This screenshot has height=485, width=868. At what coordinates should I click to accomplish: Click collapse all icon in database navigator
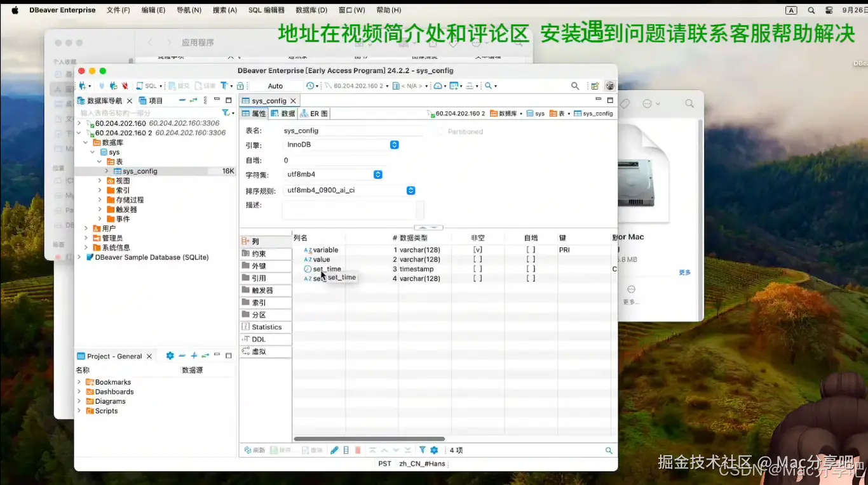(182, 100)
